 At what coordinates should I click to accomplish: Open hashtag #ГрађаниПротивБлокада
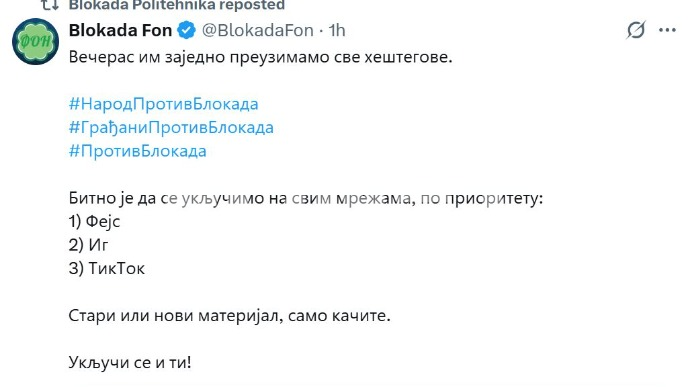171,128
